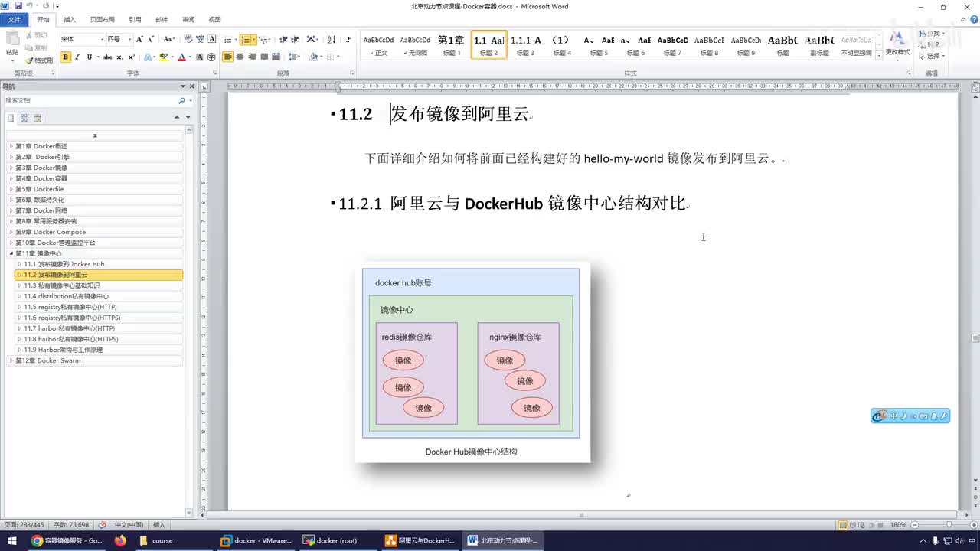Toggle Bold formatting
The image size is (980, 551).
[x=65, y=57]
